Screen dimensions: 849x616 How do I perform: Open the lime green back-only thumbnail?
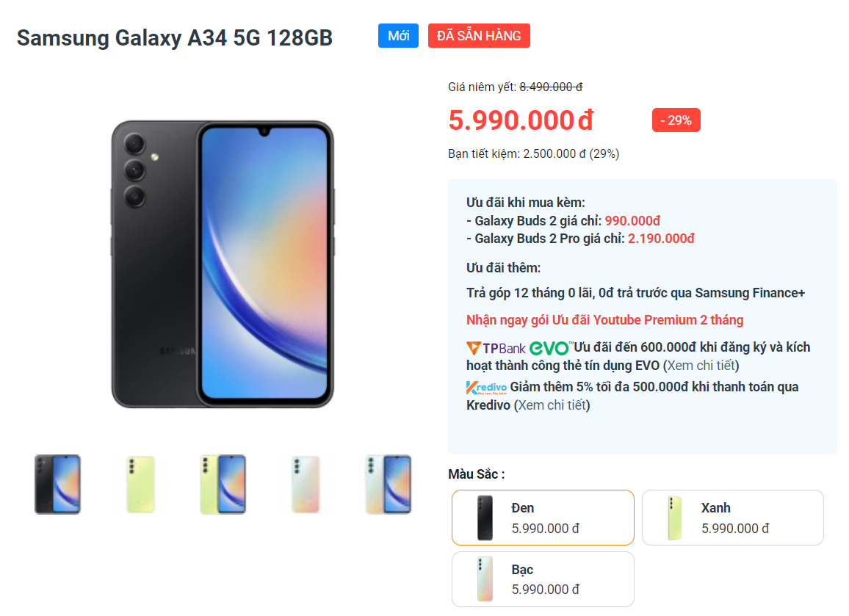pyautogui.click(x=141, y=485)
